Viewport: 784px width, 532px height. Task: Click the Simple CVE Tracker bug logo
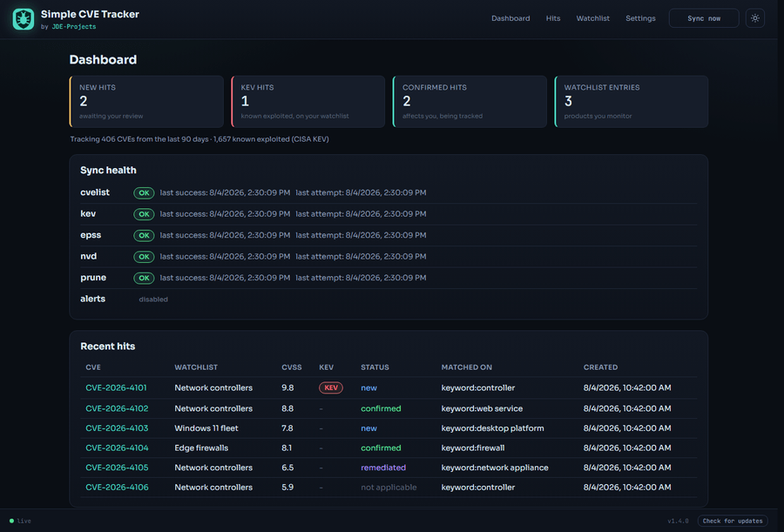coord(23,19)
